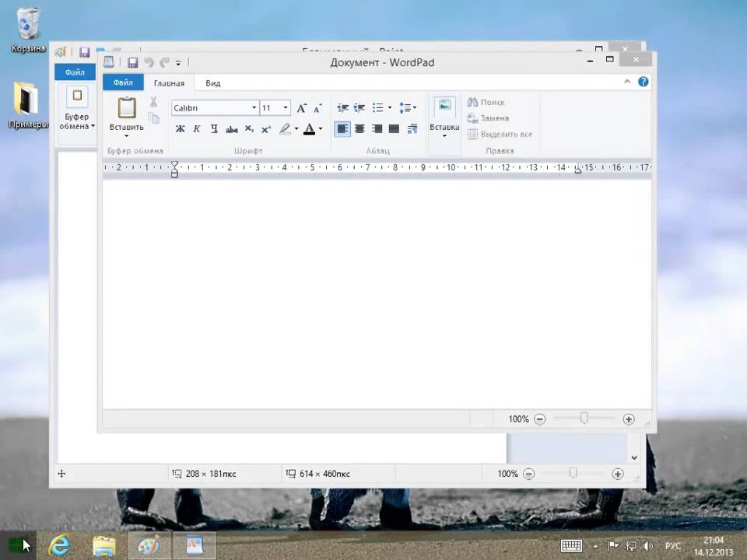747x560 pixels.
Task: Align text left
Action: pyautogui.click(x=342, y=128)
